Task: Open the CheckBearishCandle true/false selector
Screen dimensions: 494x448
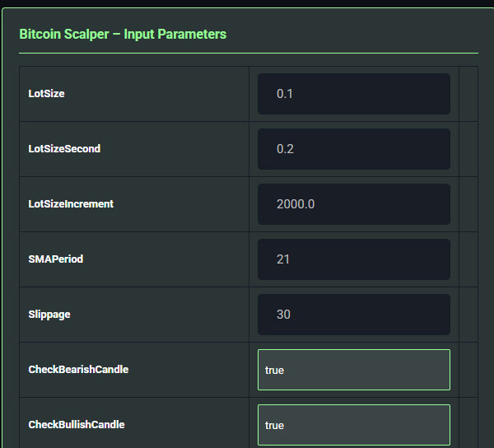Action: [353, 370]
